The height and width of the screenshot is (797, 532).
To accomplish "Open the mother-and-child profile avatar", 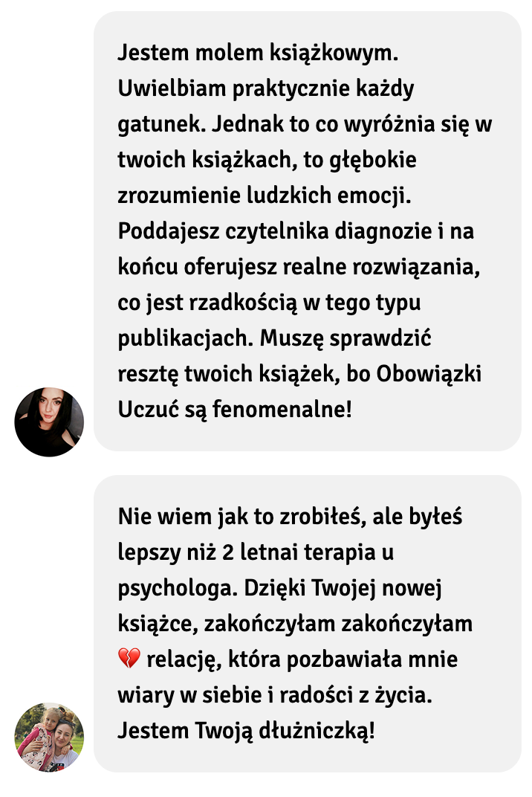I will point(49,738).
